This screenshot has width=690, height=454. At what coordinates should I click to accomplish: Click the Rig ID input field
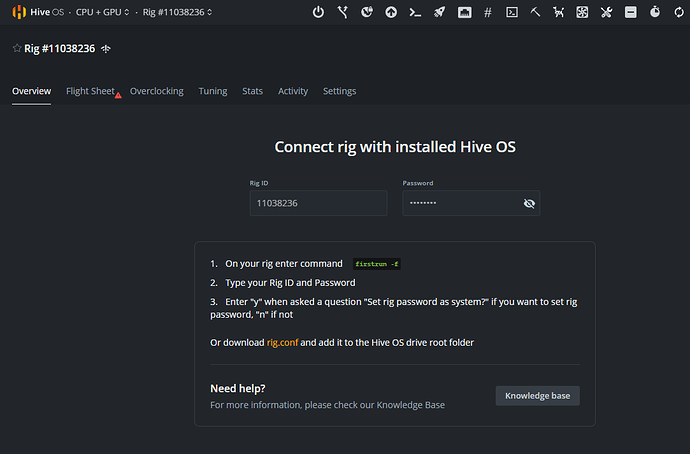(x=319, y=203)
